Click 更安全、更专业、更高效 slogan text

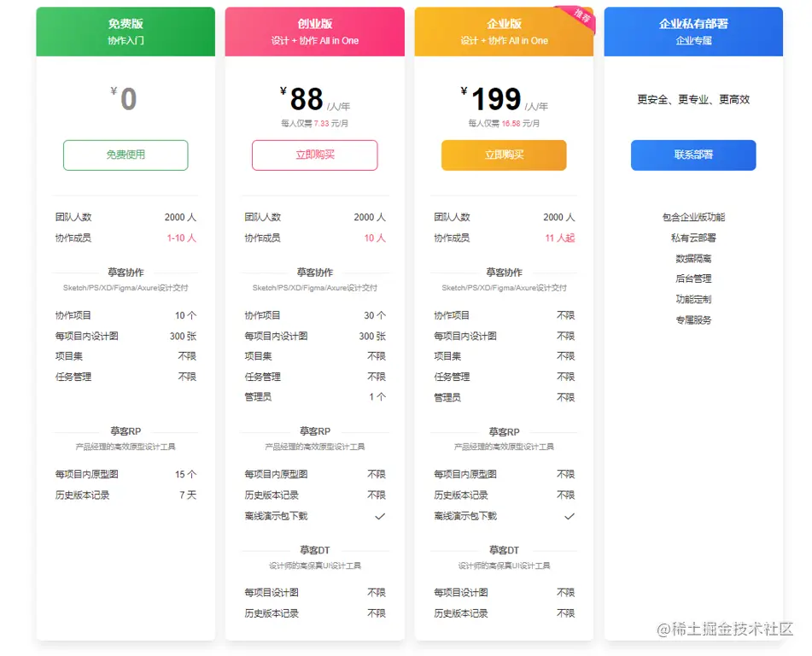coord(693,99)
